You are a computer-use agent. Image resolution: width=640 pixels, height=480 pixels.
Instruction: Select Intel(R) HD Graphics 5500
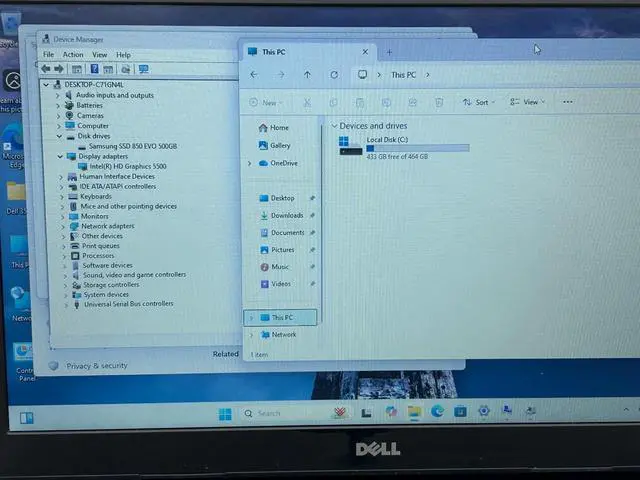point(128,166)
